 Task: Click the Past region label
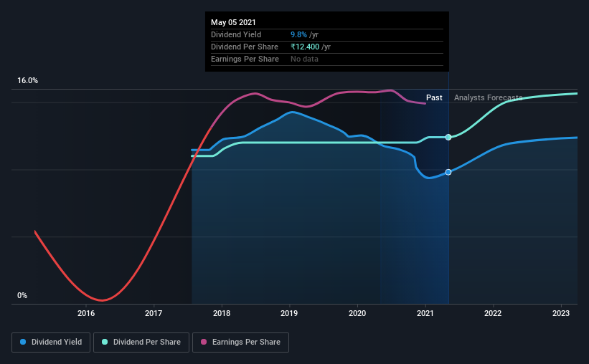click(434, 97)
